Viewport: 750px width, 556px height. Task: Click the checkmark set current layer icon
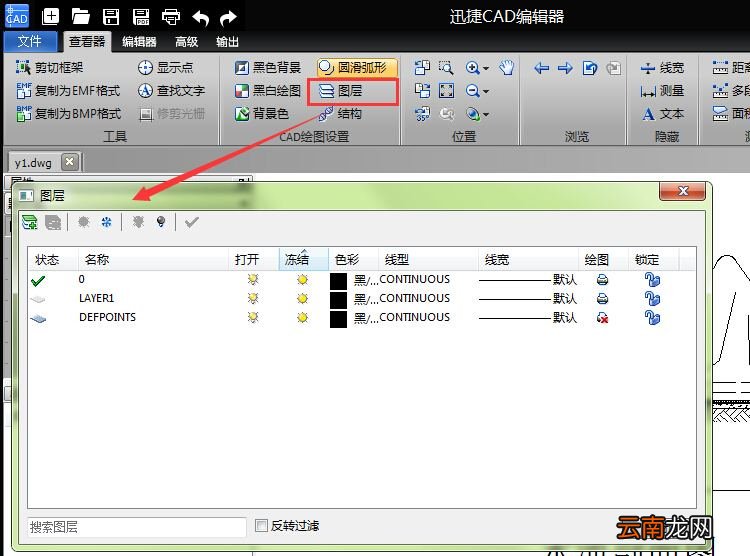tap(192, 222)
